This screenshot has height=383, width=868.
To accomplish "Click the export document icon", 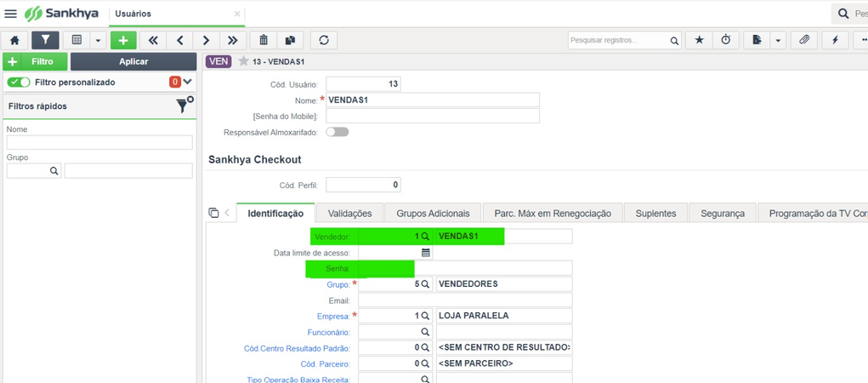I will (757, 40).
